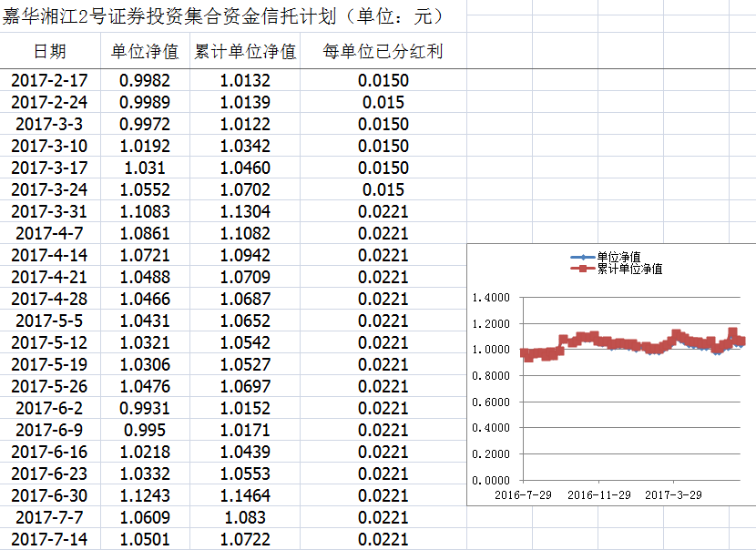The height and width of the screenshot is (550, 756).
Task: Click the blue 单位净值 legend entry in chart
Action: (x=618, y=258)
